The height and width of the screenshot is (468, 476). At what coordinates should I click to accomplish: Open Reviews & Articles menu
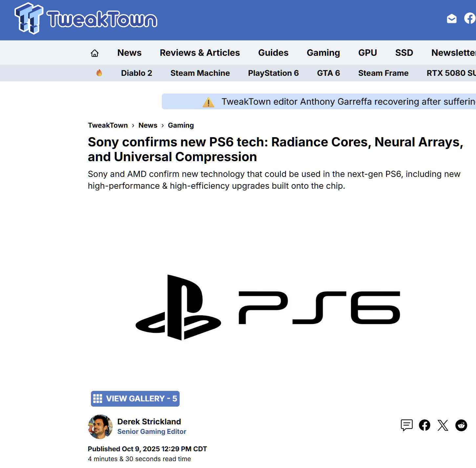(x=200, y=53)
